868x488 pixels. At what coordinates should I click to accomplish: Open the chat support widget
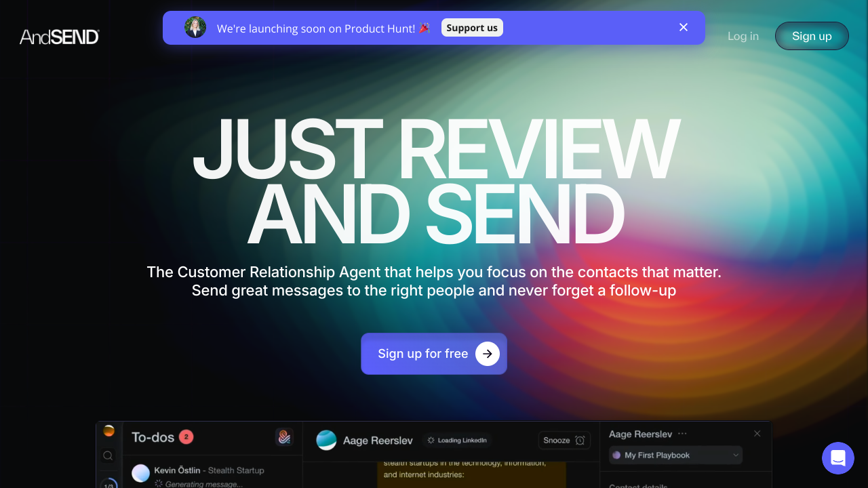pos(837,458)
